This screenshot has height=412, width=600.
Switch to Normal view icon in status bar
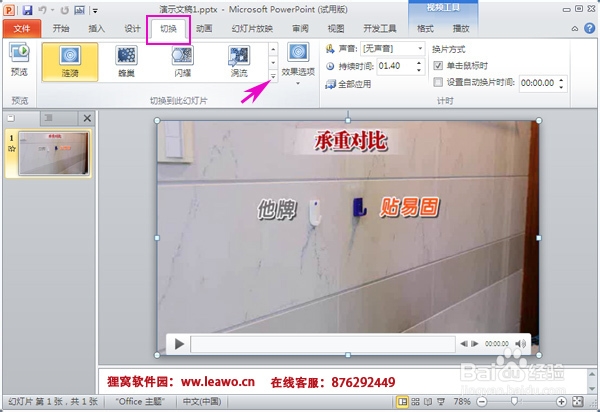click(x=402, y=402)
